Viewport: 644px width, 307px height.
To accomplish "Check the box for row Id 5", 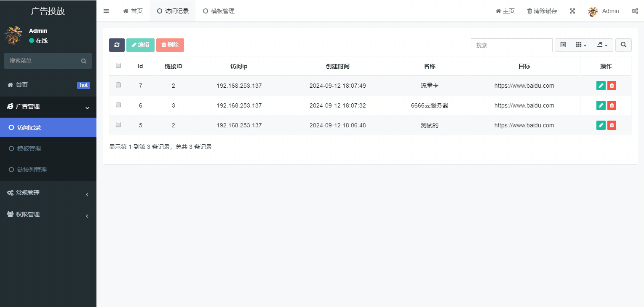I will pos(118,124).
